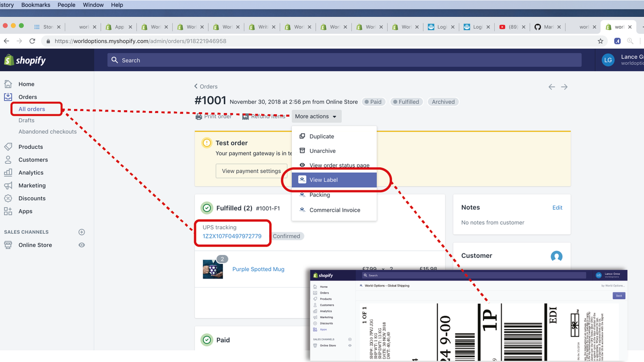Open the Window menu
Image resolution: width=644 pixels, height=362 pixels.
pos(93,5)
